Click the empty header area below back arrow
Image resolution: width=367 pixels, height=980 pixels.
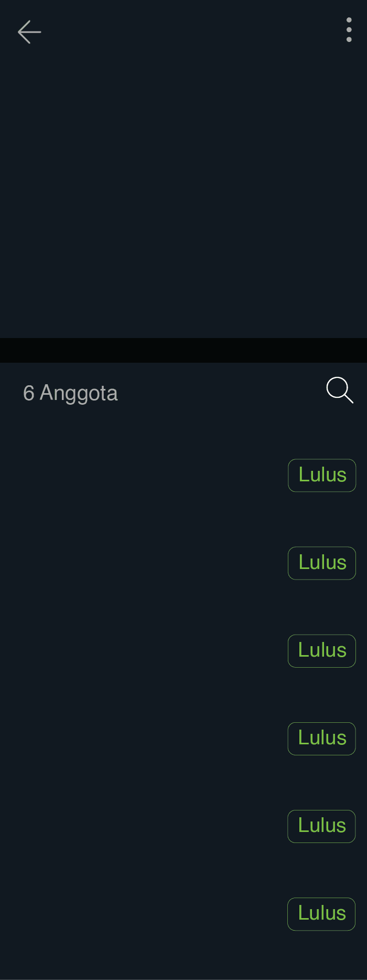point(183,194)
